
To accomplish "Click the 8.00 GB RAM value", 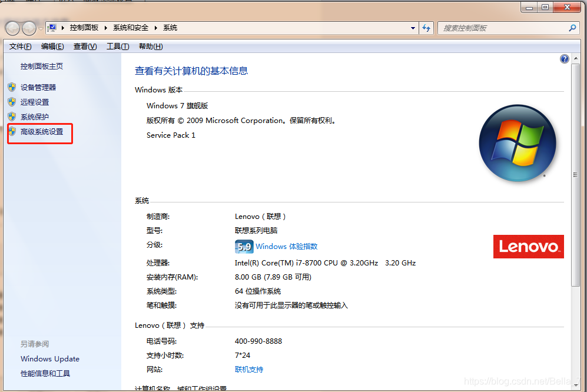I will click(273, 277).
